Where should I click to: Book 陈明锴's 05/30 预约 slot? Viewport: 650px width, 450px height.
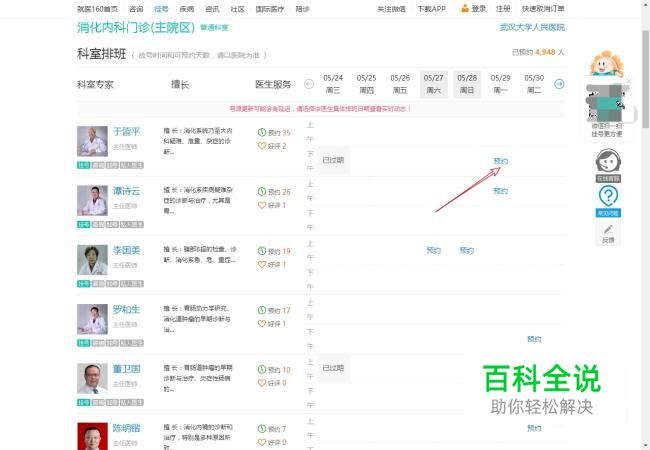(x=534, y=428)
